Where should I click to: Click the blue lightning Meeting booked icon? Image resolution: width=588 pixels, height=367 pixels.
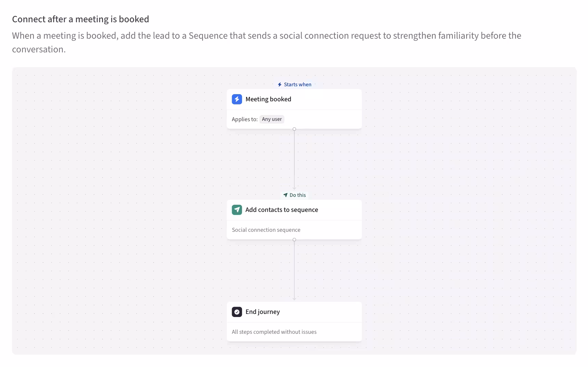pos(237,99)
